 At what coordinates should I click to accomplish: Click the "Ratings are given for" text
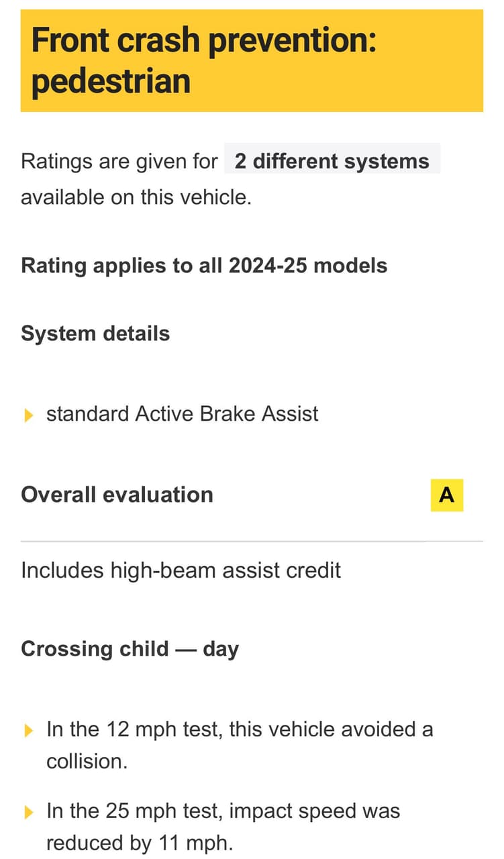pyautogui.click(x=119, y=161)
